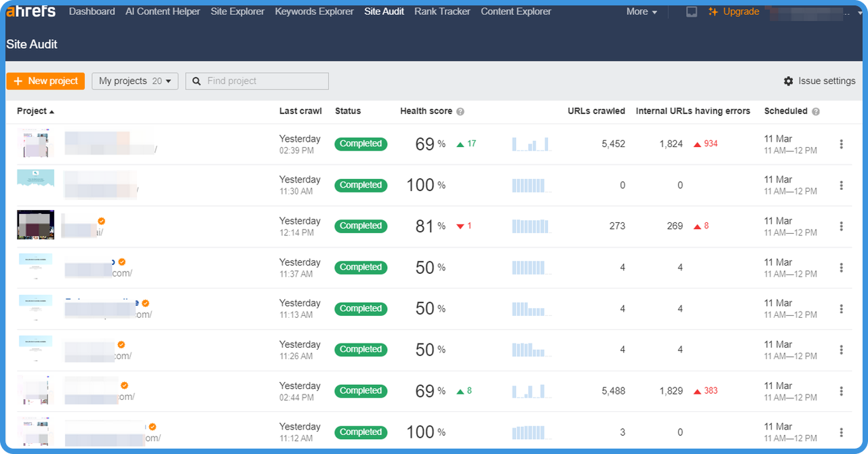868x454 pixels.
Task: Click the Upgrade link
Action: [734, 12]
